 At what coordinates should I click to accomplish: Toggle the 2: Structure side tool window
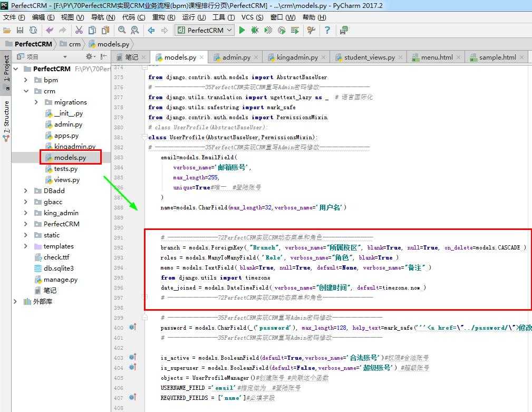[x=6, y=120]
